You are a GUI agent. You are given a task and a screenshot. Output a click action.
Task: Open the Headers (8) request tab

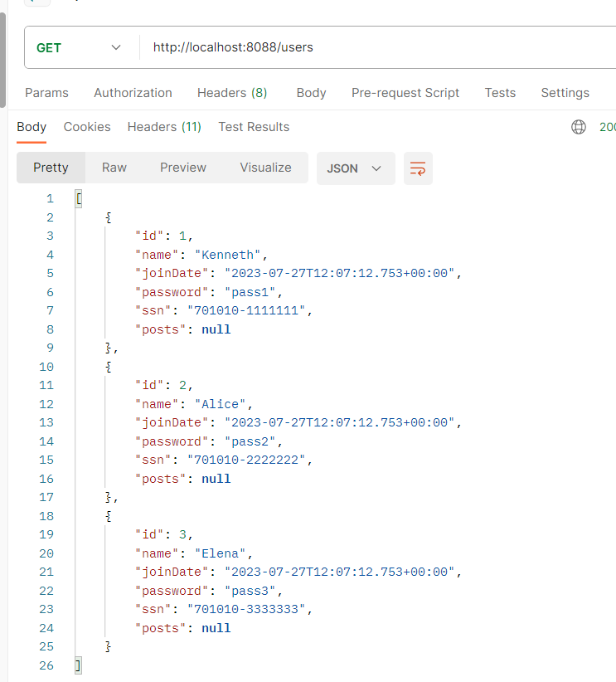(232, 93)
